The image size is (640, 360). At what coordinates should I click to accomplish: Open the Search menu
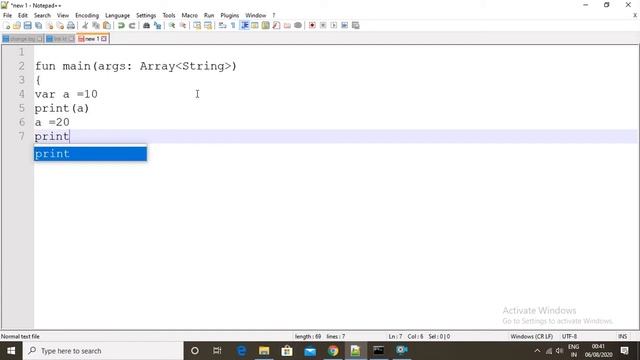42,15
